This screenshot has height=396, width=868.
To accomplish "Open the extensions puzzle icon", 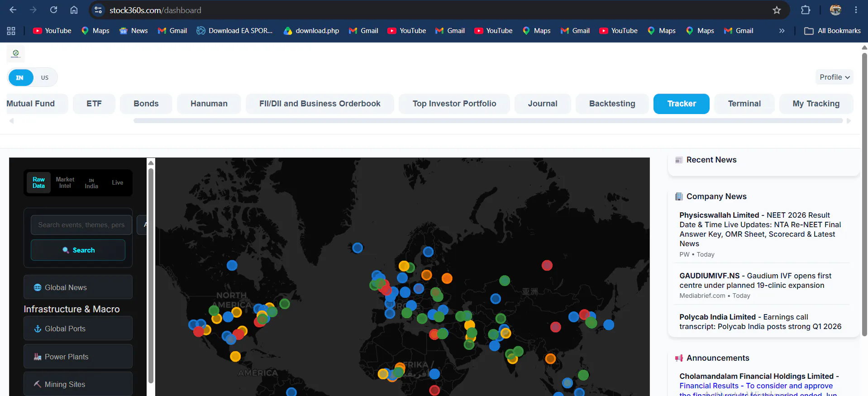I will pos(806,10).
